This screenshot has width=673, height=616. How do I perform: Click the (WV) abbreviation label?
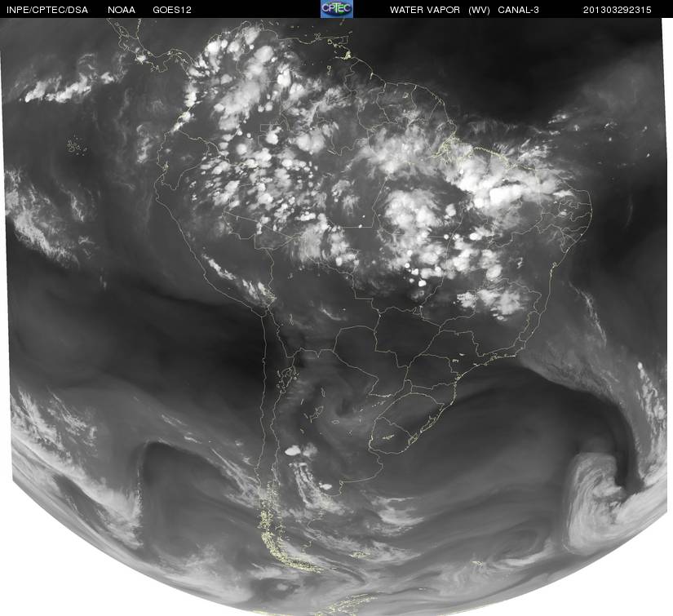click(x=479, y=10)
